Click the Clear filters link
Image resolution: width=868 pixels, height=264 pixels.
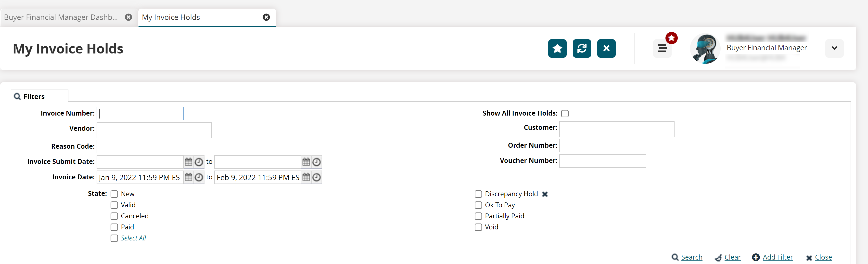(732, 257)
